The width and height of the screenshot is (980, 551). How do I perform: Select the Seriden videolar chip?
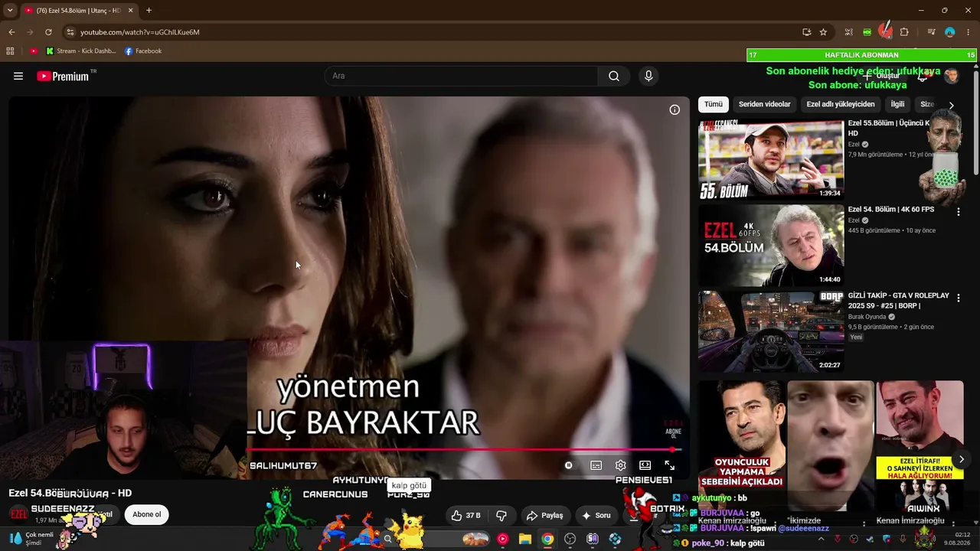coord(765,104)
